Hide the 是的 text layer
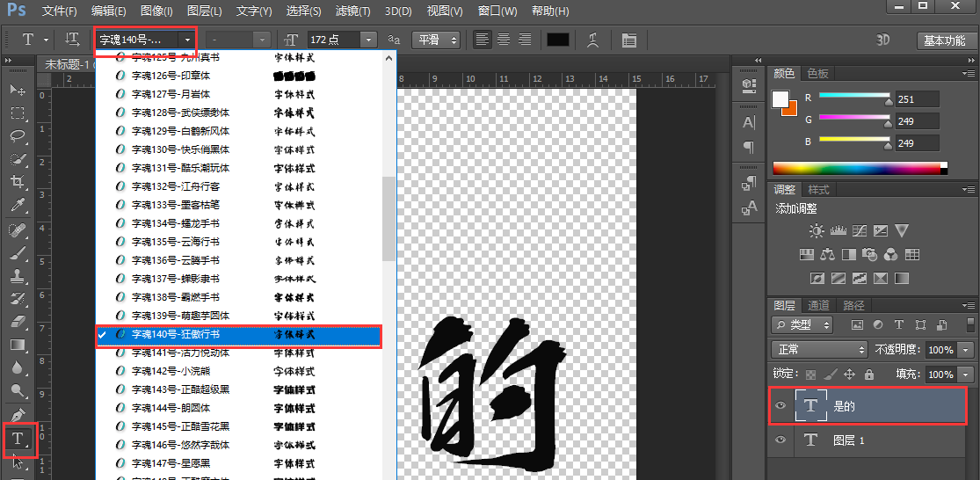This screenshot has height=480, width=980. 780,405
